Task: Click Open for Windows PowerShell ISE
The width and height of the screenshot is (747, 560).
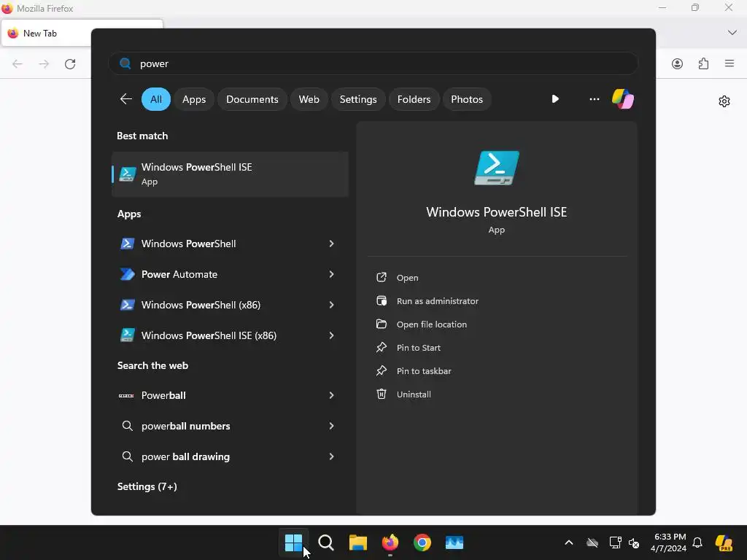Action: point(407,278)
